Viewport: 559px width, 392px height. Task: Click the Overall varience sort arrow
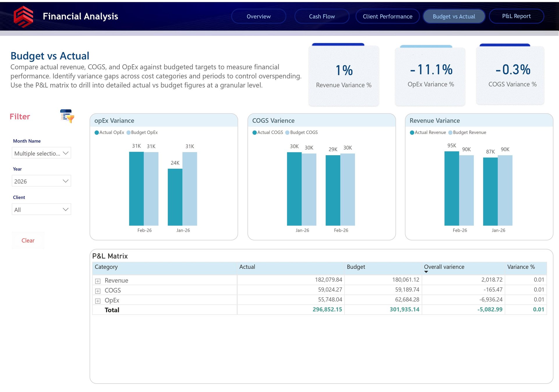[426, 272]
